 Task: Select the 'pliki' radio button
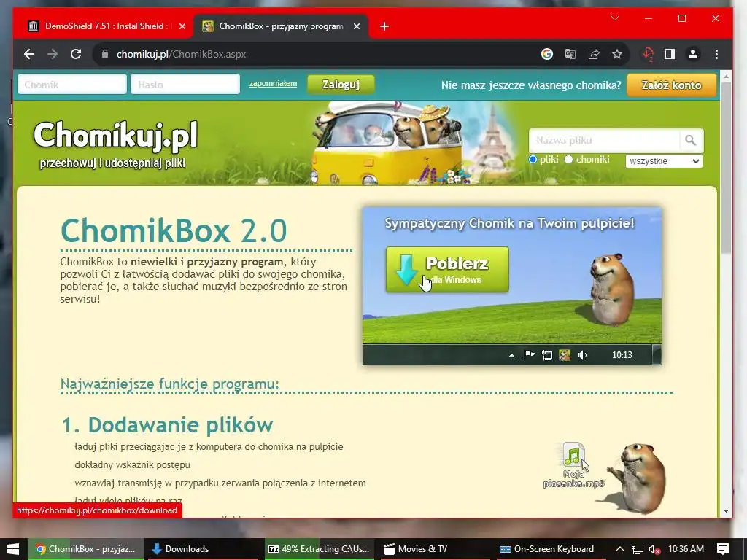(533, 160)
